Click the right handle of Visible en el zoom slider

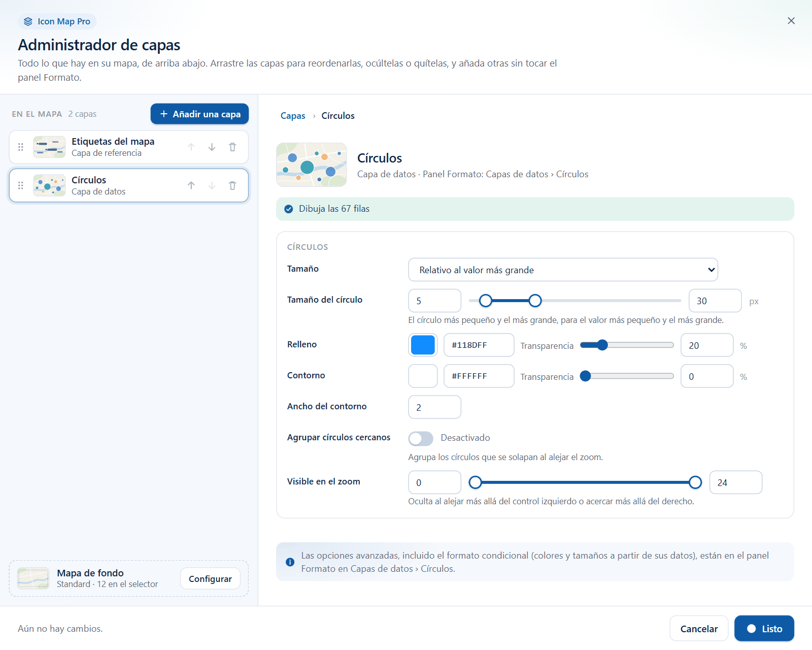point(695,482)
